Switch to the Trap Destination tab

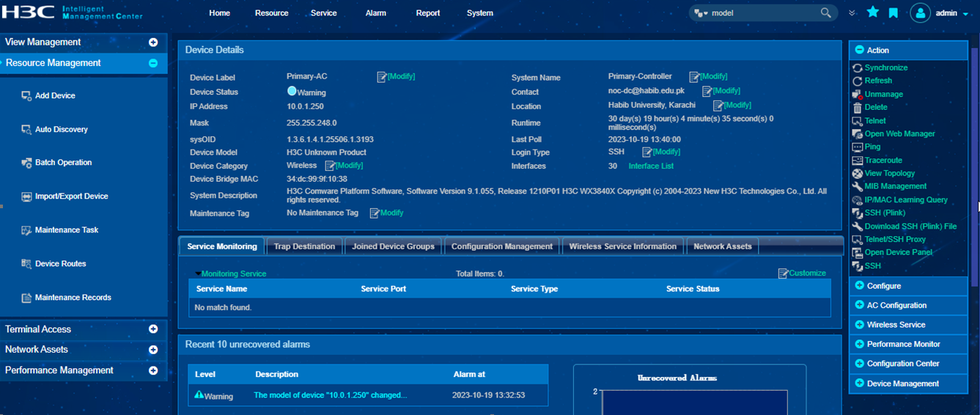click(x=304, y=246)
